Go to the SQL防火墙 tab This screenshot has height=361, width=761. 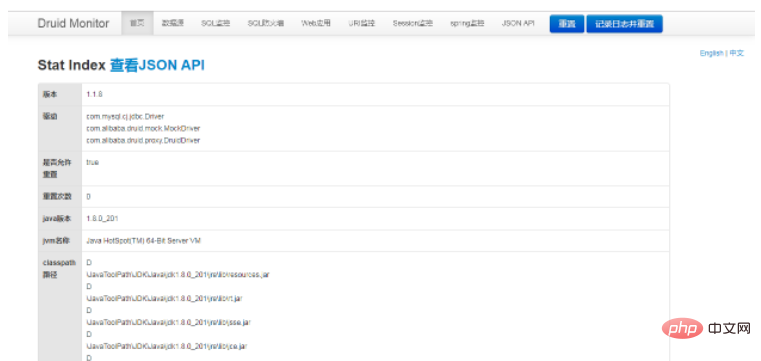coord(266,23)
